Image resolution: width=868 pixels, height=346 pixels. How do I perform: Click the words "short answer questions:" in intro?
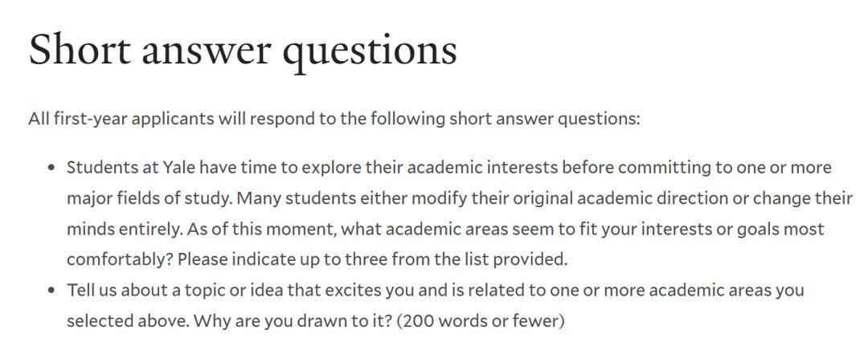pyautogui.click(x=544, y=119)
